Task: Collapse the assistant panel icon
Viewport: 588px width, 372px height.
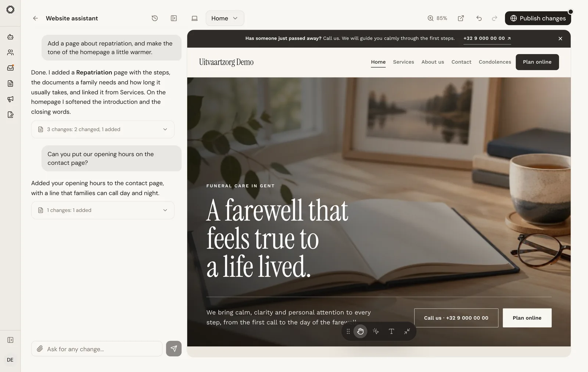Action: 174,18
